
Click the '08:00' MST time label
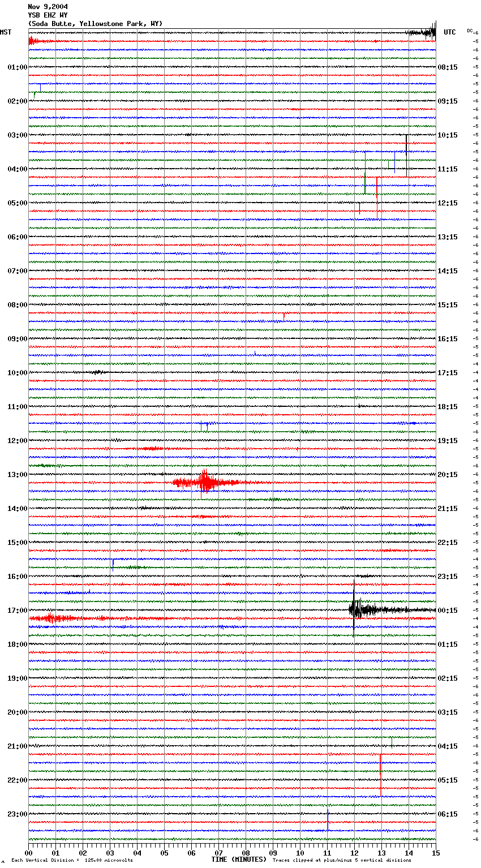coord(18,305)
